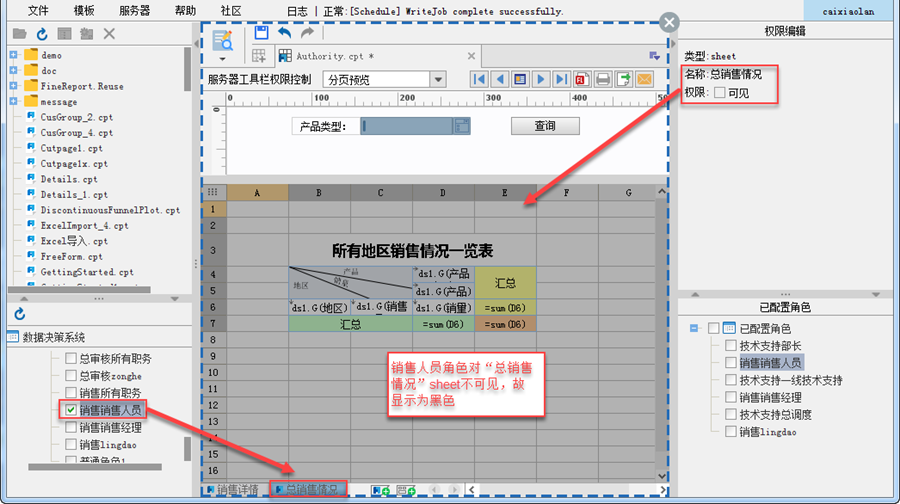Open the 模板 menu

(x=84, y=11)
